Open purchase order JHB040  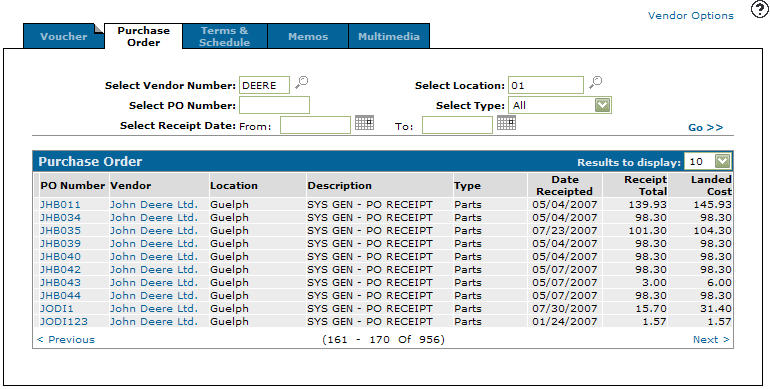60,256
